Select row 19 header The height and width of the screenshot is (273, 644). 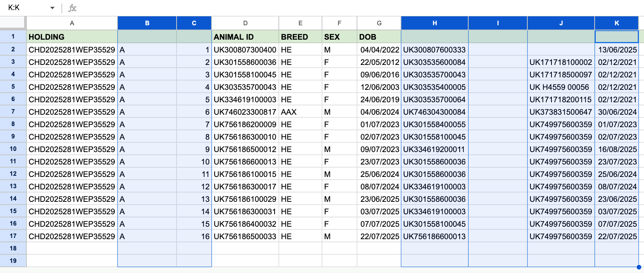coord(13,261)
